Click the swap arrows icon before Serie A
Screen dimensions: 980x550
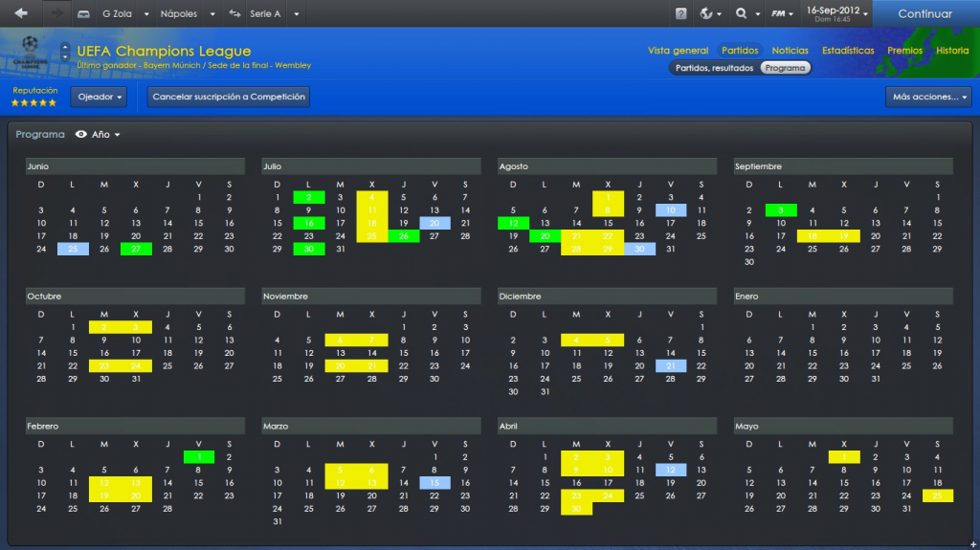coord(234,13)
